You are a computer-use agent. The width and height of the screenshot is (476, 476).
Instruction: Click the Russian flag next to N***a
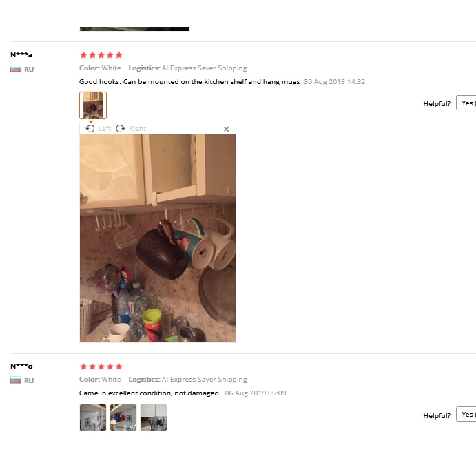(16, 69)
